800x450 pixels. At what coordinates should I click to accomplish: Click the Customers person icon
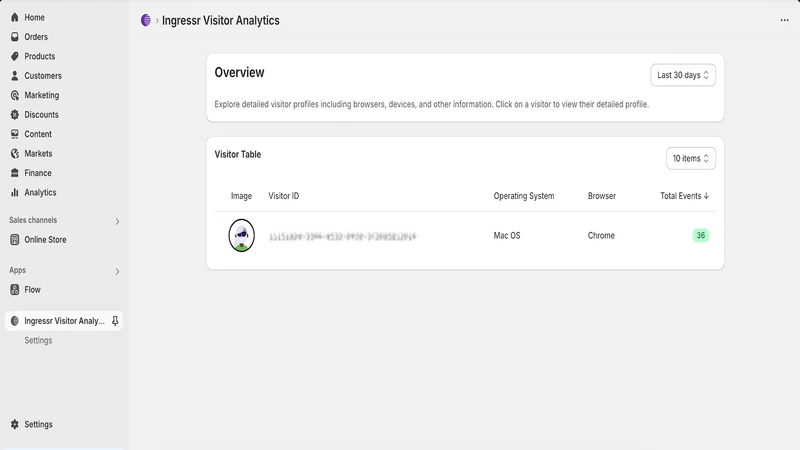click(15, 76)
